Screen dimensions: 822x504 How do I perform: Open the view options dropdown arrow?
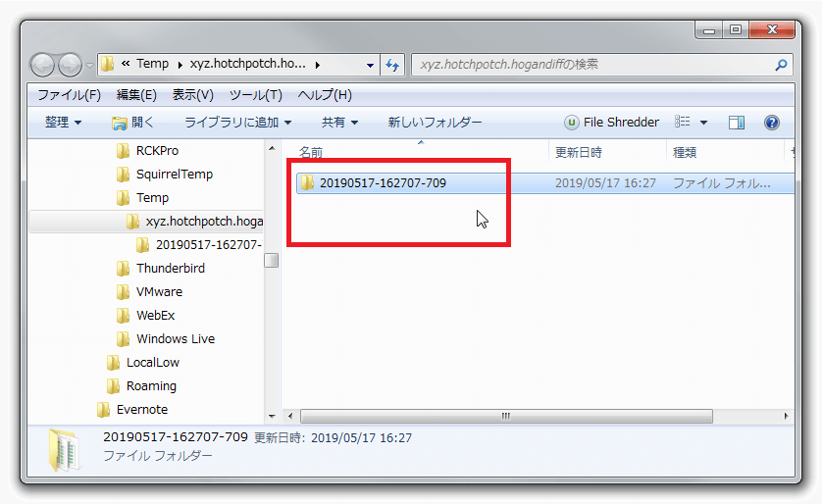(703, 123)
